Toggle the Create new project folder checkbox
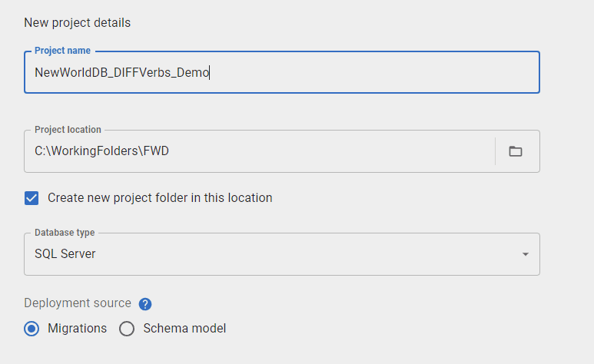Screen dimensions: 594x364 coord(32,198)
